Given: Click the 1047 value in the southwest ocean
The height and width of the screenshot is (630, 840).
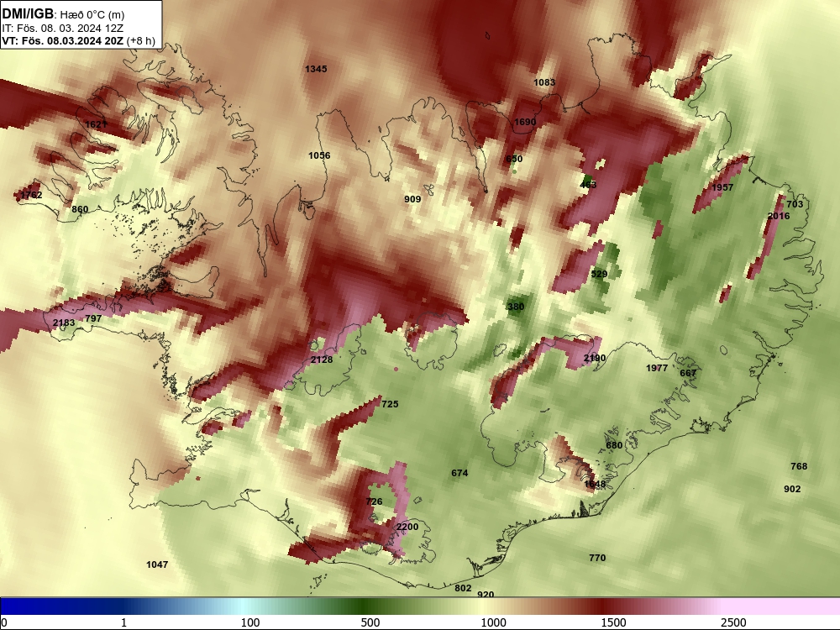Looking at the screenshot, I should 157,564.
